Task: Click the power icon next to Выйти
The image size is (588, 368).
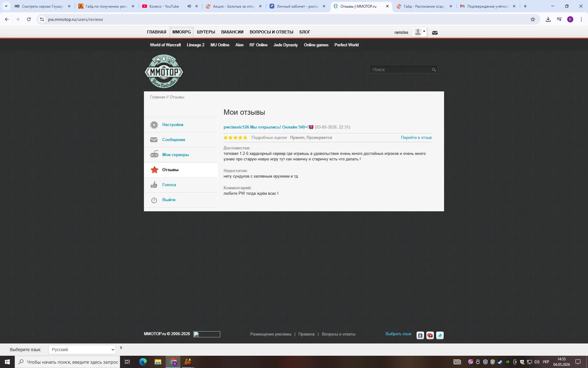Action: [154, 200]
